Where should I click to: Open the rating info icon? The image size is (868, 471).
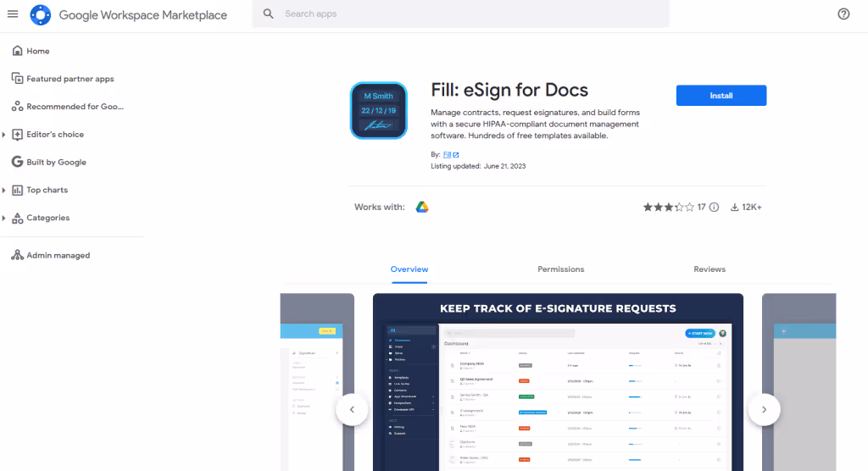(x=714, y=207)
